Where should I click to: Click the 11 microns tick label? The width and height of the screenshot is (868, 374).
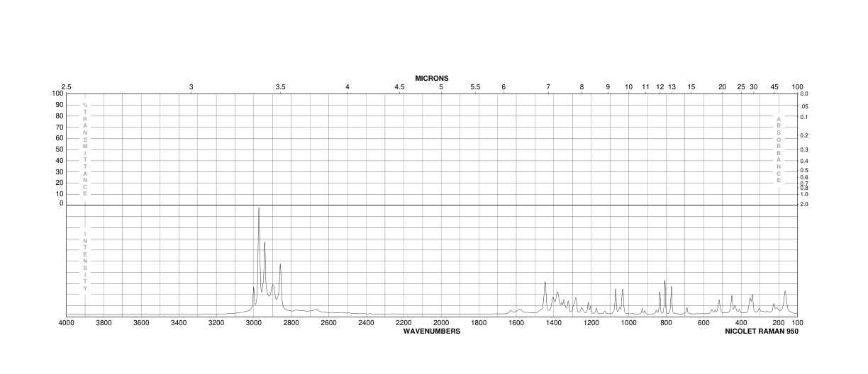coord(645,86)
